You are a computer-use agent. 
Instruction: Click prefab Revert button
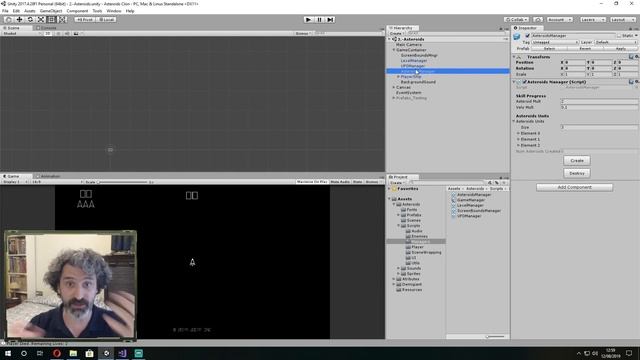(x=585, y=49)
